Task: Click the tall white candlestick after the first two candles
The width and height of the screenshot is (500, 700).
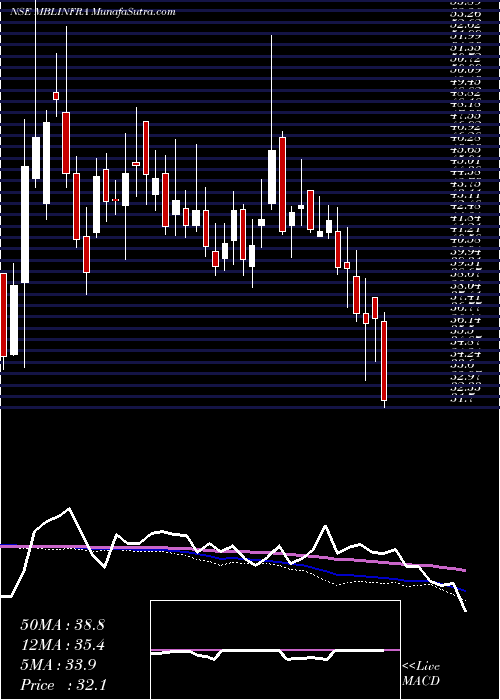Action: pos(25,224)
